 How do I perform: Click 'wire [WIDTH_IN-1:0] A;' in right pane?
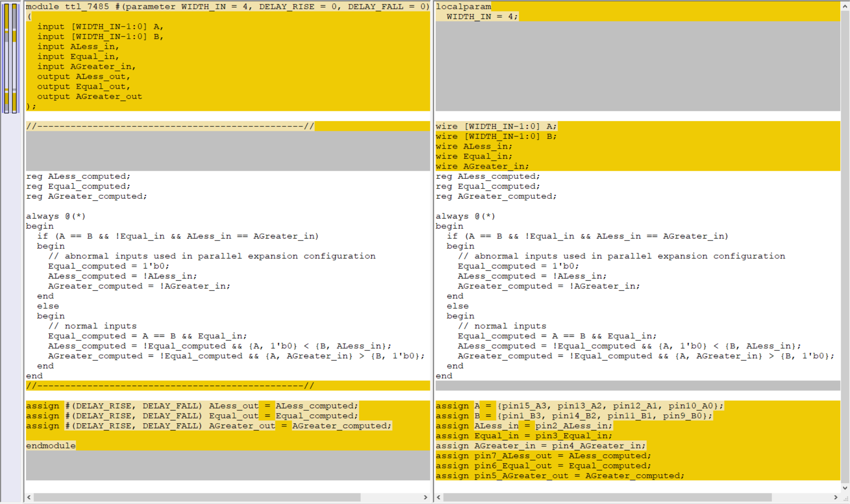point(496,126)
